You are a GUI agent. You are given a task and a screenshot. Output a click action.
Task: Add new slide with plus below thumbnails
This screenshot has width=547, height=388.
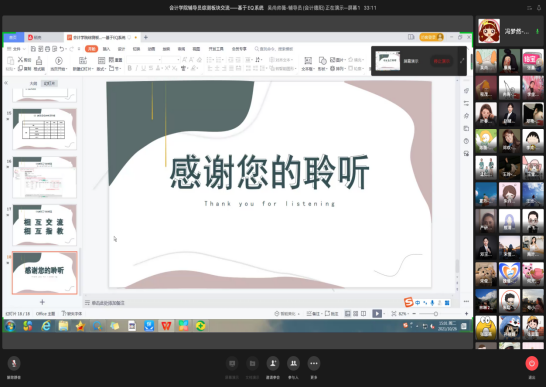click(x=42, y=302)
